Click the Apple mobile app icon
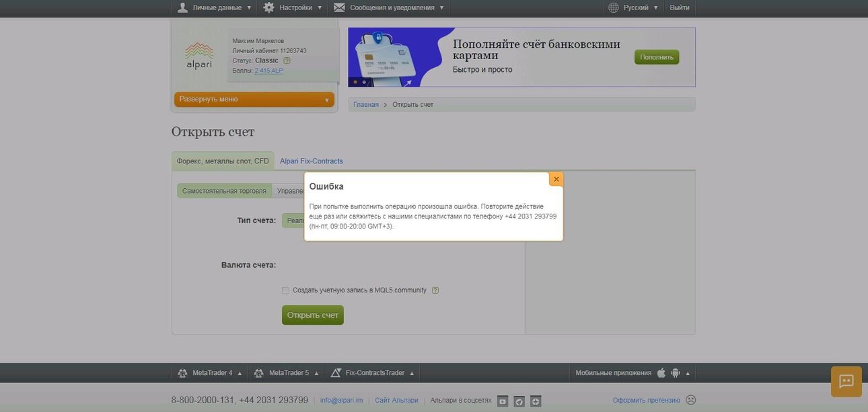The width and height of the screenshot is (868, 412). pyautogui.click(x=661, y=373)
